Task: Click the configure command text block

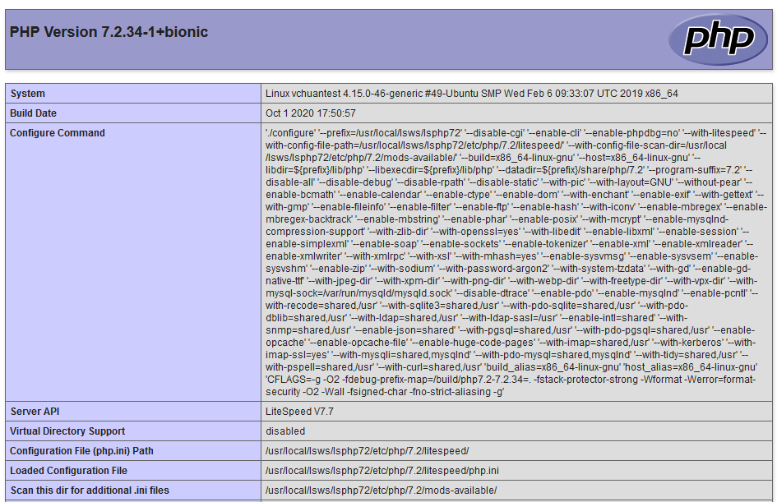Action: coord(516,262)
